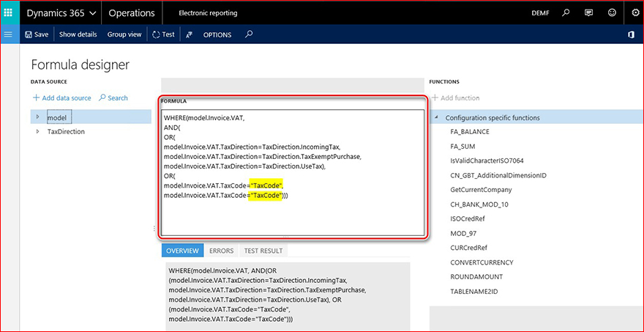
Task: Open the settings gear
Action: 635,12
